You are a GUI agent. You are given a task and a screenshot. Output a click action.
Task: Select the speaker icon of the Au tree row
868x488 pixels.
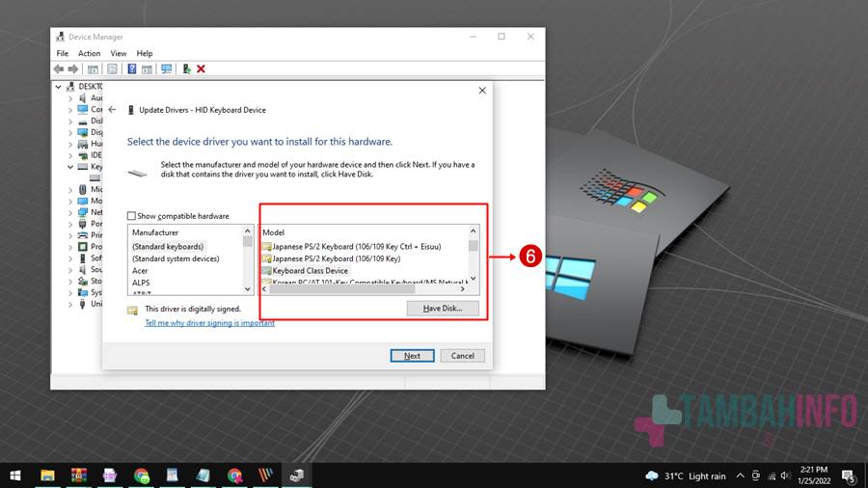point(83,98)
